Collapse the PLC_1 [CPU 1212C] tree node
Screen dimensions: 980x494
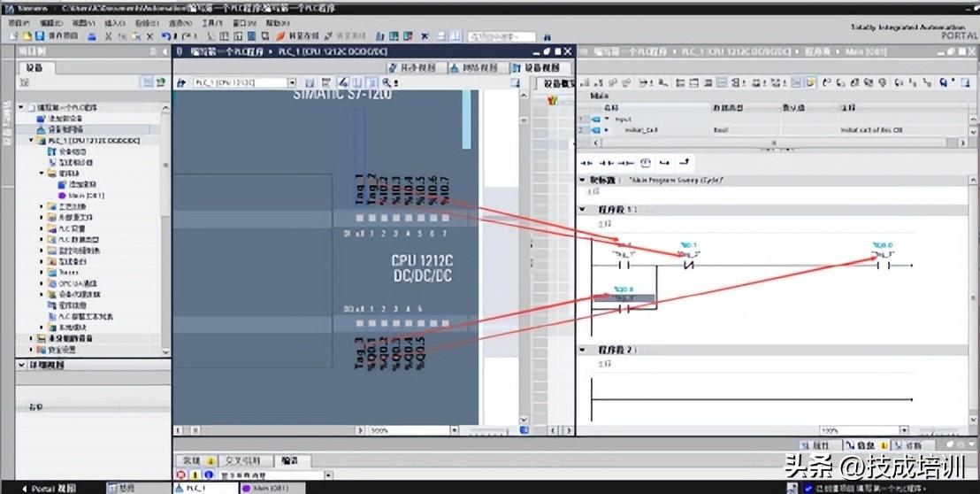(x=32, y=141)
